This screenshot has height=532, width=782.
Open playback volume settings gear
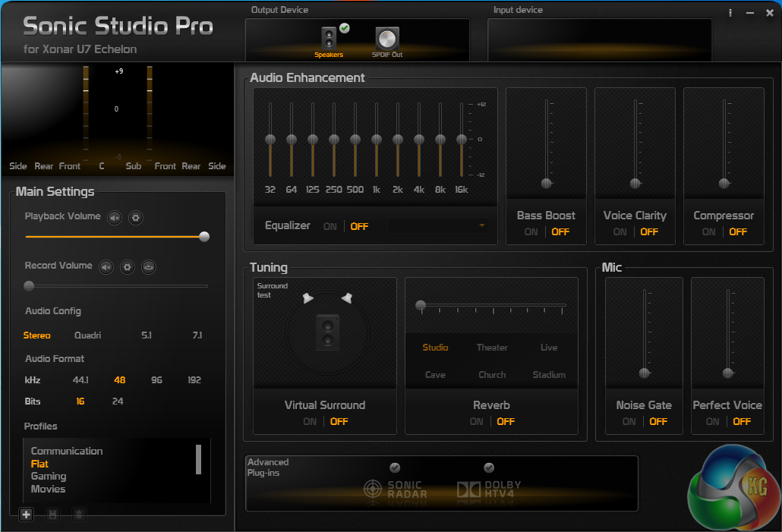[x=135, y=218]
